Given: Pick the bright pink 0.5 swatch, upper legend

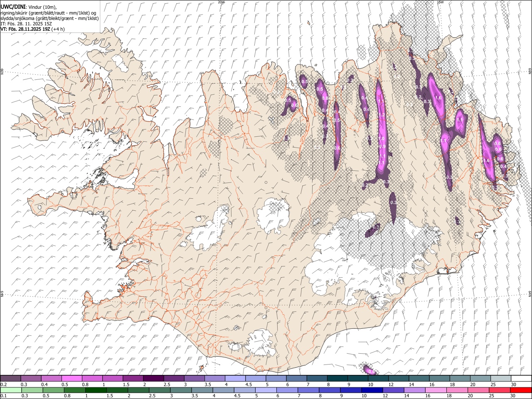Looking at the screenshot, I should (x=72, y=379).
